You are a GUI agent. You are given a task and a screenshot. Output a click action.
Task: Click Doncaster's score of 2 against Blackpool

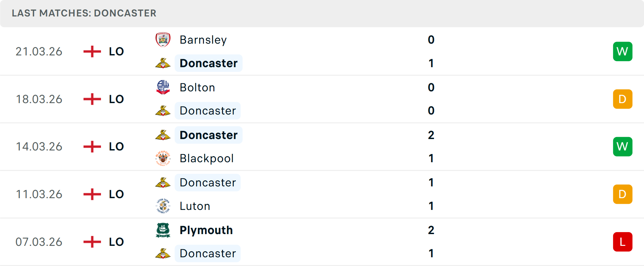[431, 135]
